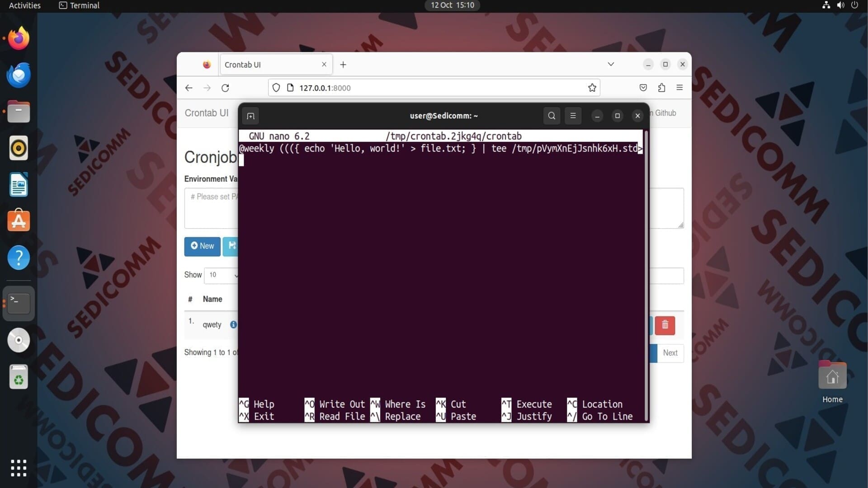Viewport: 868px width, 488px height.
Task: Close the Crontab UI tab
Action: (x=324, y=65)
